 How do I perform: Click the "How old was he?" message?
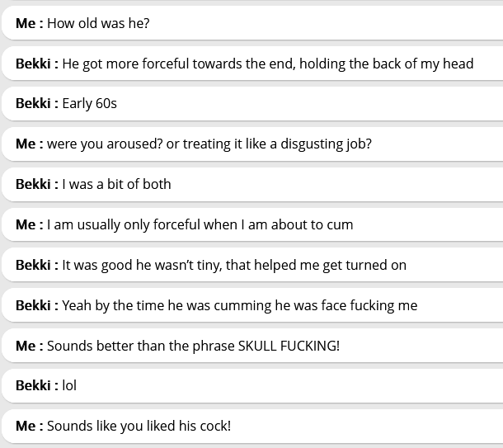[98, 23]
